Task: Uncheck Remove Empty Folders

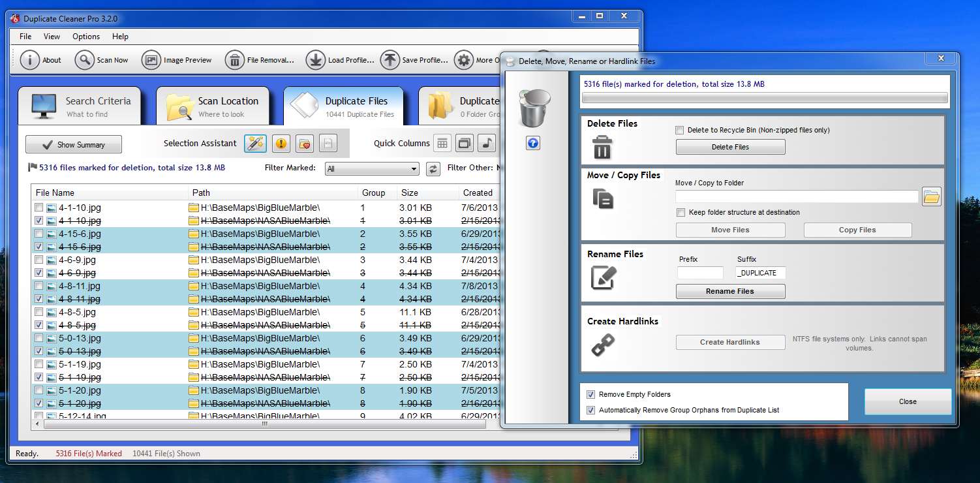Action: coord(591,394)
